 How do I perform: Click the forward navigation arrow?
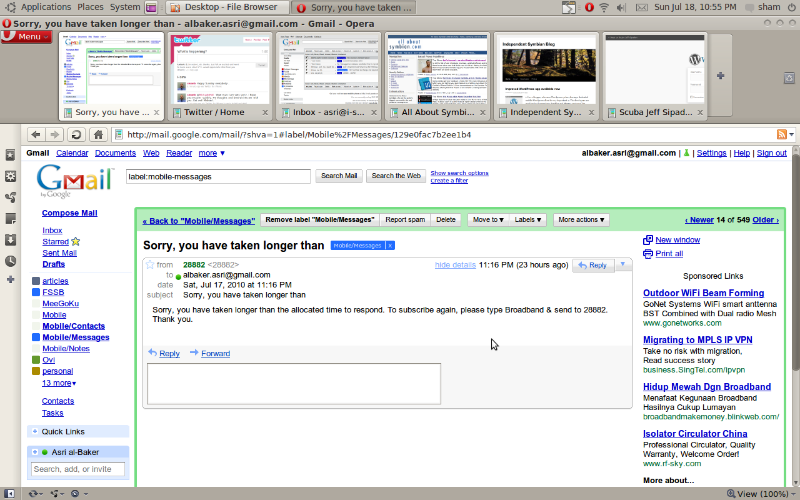coord(54,135)
